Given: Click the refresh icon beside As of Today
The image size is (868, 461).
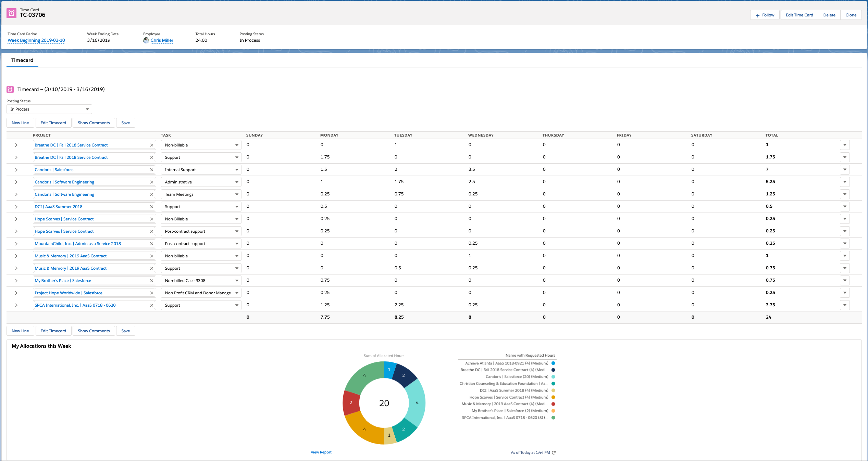Looking at the screenshot, I should [x=554, y=452].
